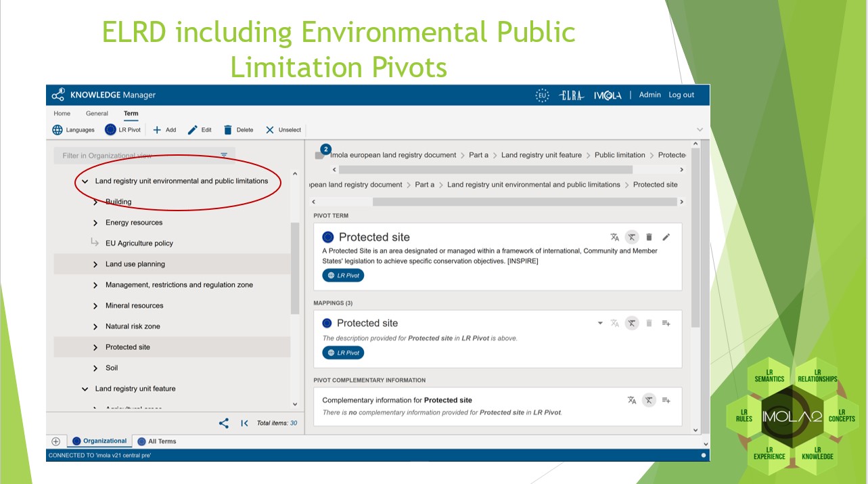Click the breadcrumb folder icon with badge 2
868x484 pixels.
pyautogui.click(x=321, y=154)
